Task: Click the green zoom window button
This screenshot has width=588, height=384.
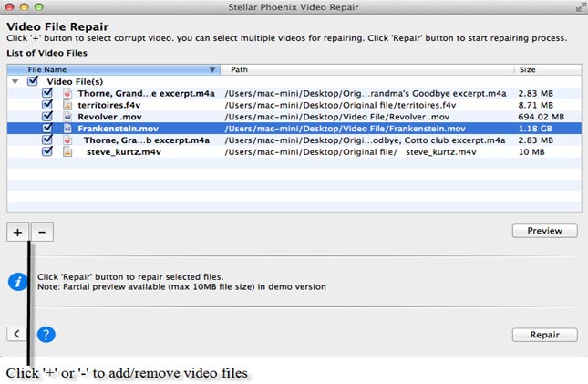Action: tap(38, 6)
